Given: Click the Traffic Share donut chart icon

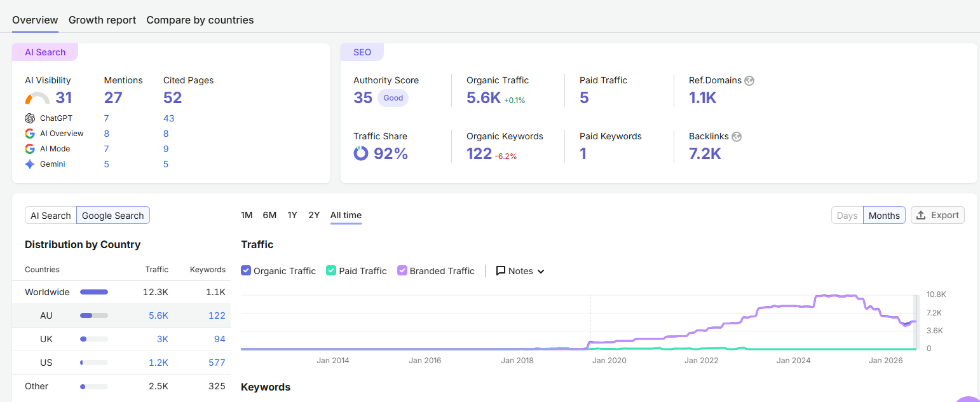Looking at the screenshot, I should [361, 153].
